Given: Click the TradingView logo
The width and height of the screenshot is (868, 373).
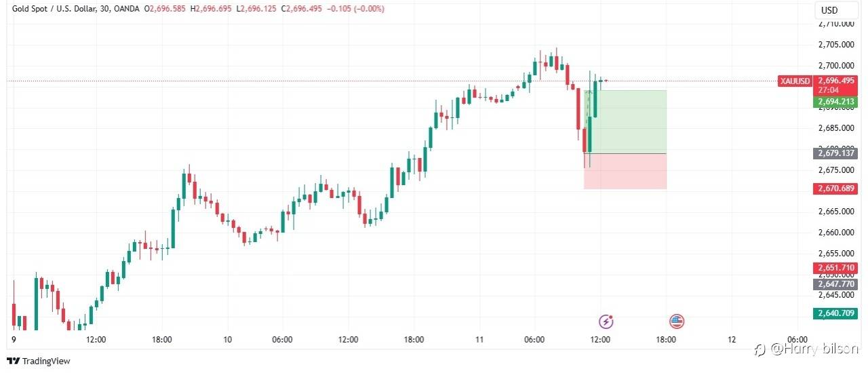Looking at the screenshot, I should (x=39, y=361).
